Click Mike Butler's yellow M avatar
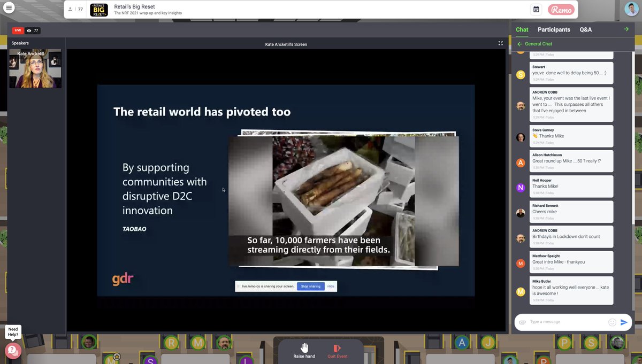 tap(521, 292)
